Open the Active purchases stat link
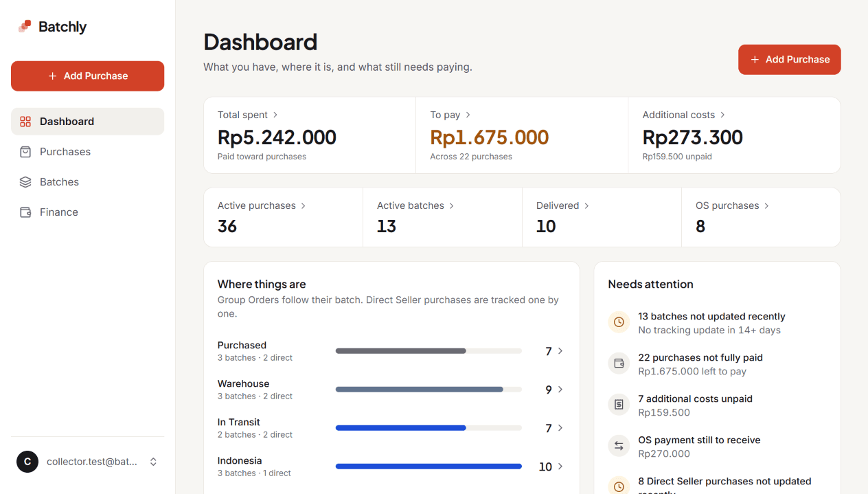The image size is (868, 494). [x=283, y=217]
